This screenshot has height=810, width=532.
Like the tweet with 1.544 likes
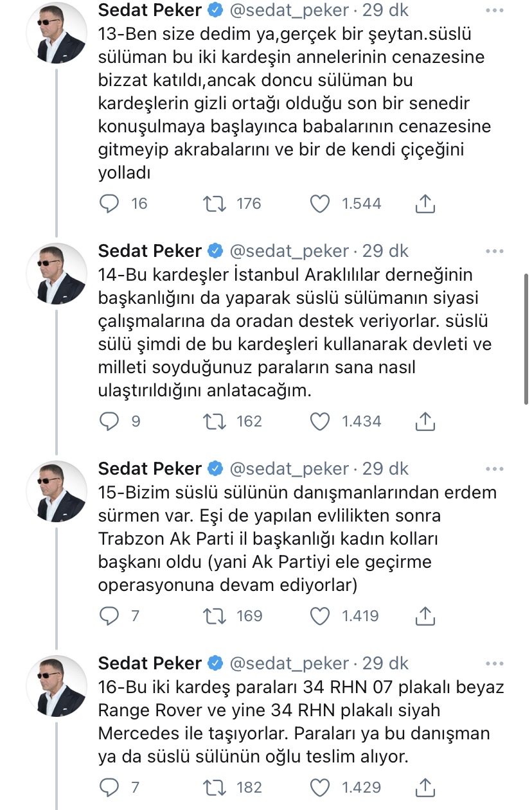click(x=320, y=204)
